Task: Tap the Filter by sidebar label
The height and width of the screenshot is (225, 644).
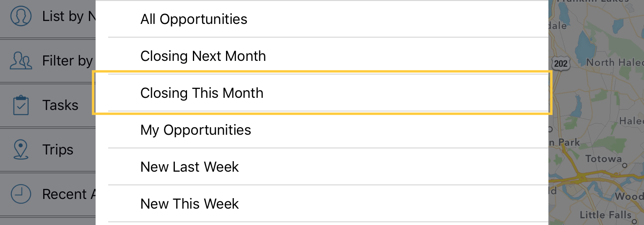Action: pyautogui.click(x=68, y=61)
